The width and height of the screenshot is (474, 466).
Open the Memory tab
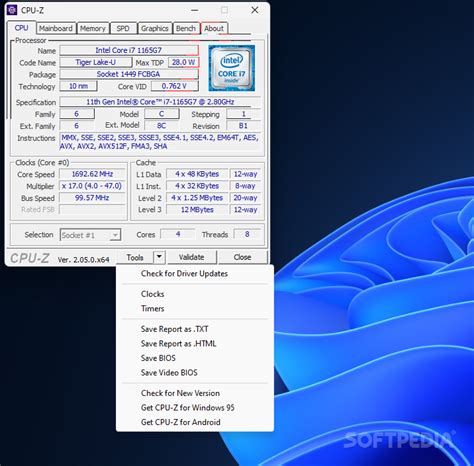pyautogui.click(x=92, y=28)
